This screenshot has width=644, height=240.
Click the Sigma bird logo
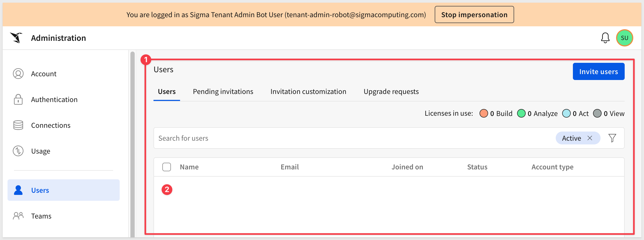click(16, 38)
